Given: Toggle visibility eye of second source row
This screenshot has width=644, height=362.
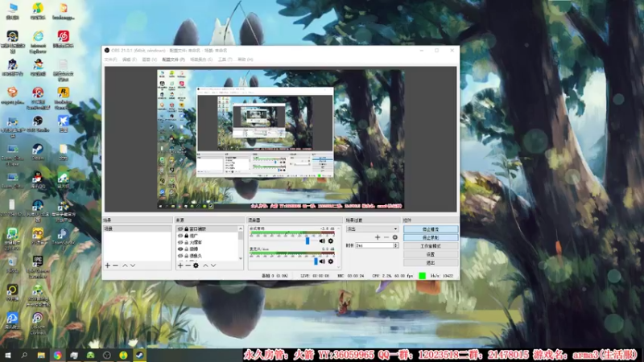Looking at the screenshot, I should pyautogui.click(x=180, y=236).
